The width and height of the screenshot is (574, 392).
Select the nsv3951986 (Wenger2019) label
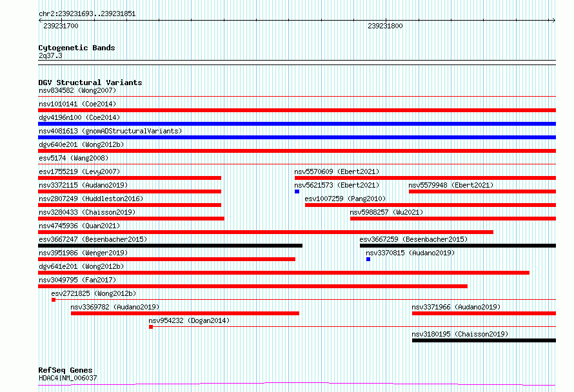[x=83, y=253]
